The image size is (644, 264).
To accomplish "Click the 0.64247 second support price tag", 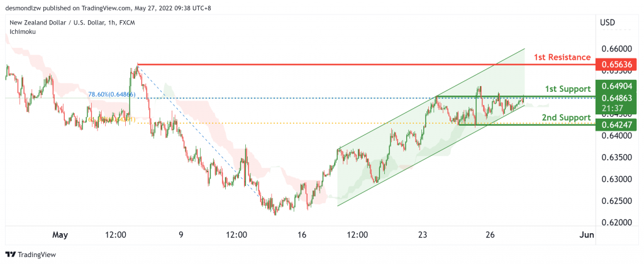I will coord(616,124).
